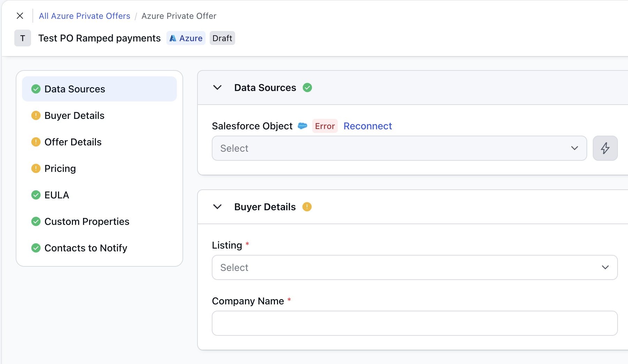Click the Azure logo badge

[x=186, y=38]
